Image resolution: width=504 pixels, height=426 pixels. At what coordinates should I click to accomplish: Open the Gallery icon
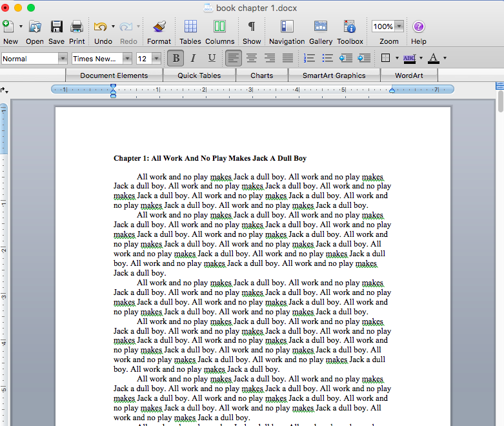[x=321, y=26]
